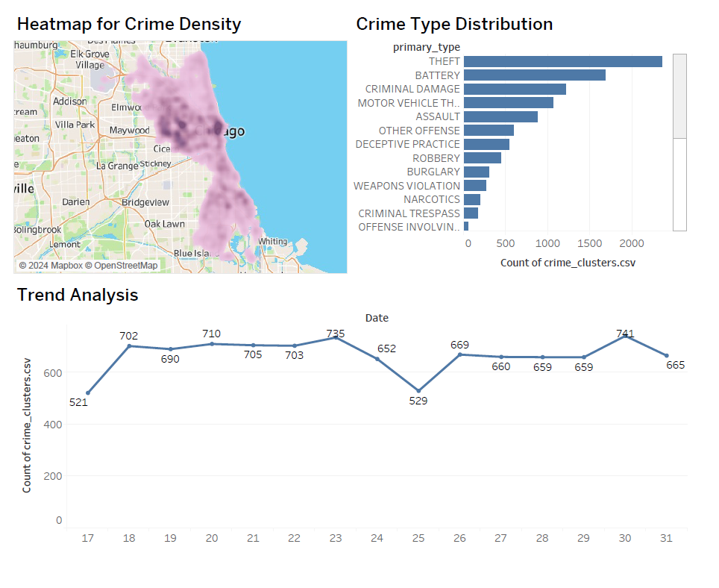This screenshot has width=719, height=588.
Task: Select the line chart point labeled 702
Action: pyautogui.click(x=129, y=345)
